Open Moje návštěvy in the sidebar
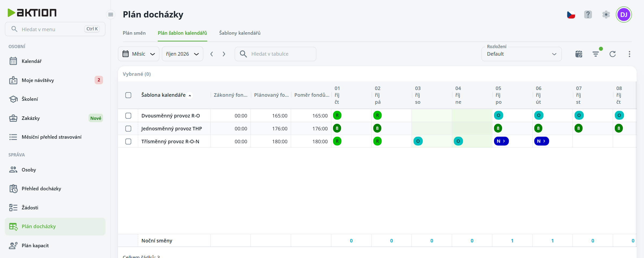This screenshot has height=258, width=644. (x=55, y=80)
